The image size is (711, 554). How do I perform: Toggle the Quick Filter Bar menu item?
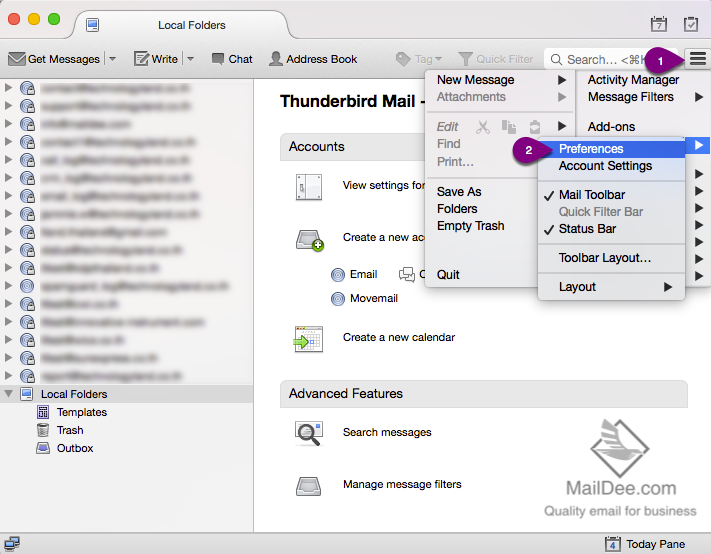(611, 212)
